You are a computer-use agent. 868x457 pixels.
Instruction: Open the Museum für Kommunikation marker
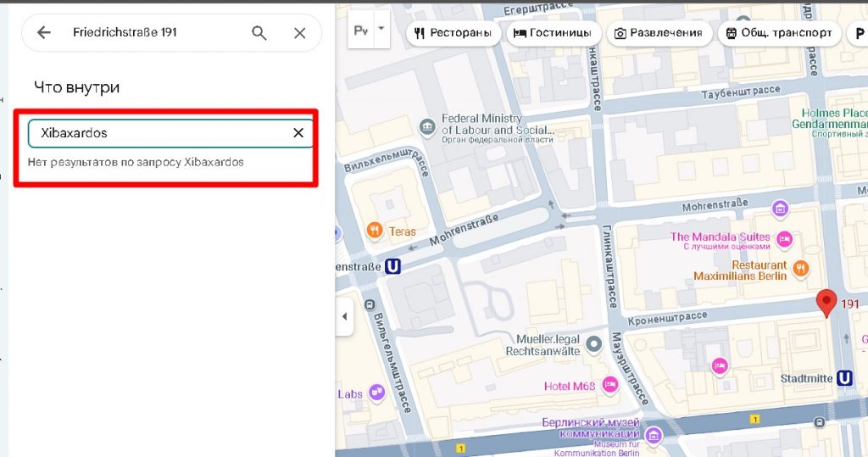click(x=654, y=435)
